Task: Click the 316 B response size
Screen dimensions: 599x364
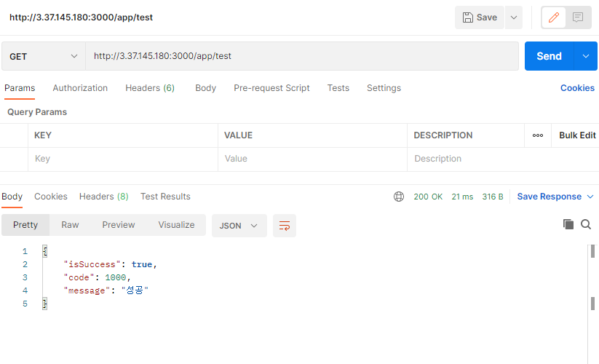Action: click(x=493, y=197)
